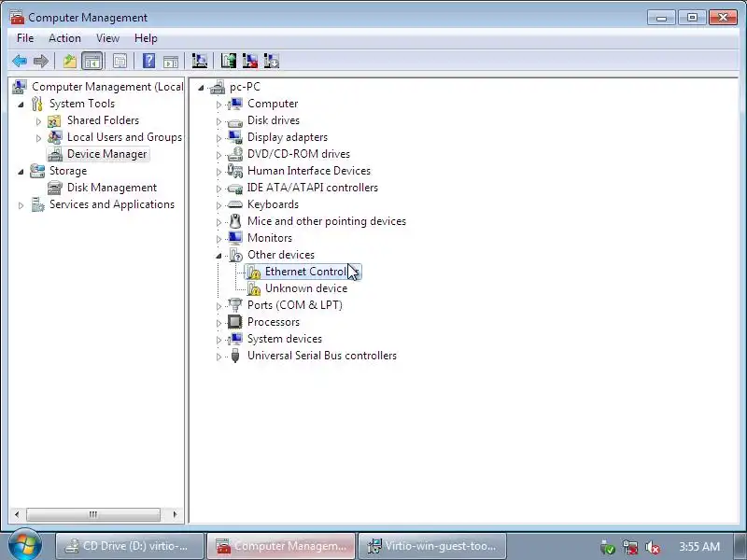Click the left pane horizontal scrollbar thumb

(93, 514)
